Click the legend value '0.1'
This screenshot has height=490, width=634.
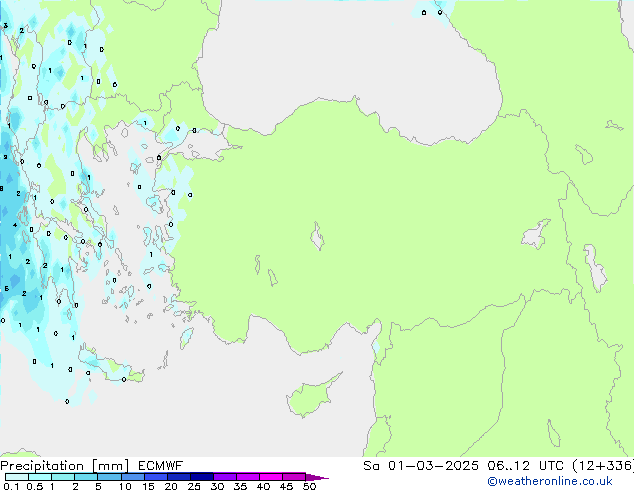[11, 486]
